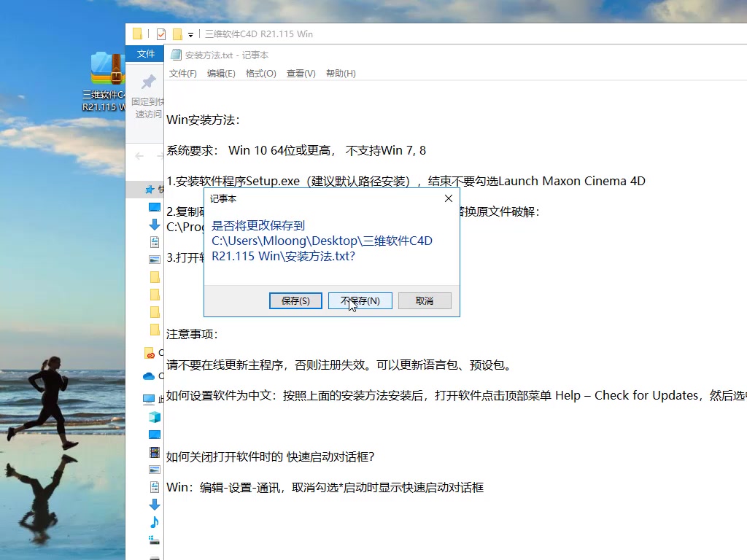Select the local disk drive in sidebar
This screenshot has width=747, height=560.
click(x=155, y=540)
